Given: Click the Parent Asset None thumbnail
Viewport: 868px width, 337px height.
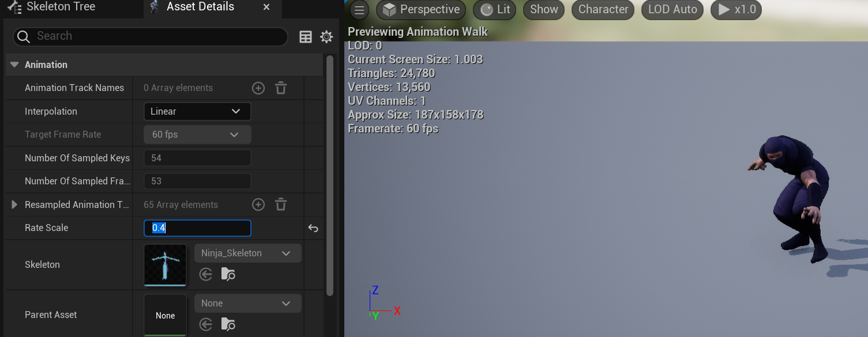Looking at the screenshot, I should [165, 315].
